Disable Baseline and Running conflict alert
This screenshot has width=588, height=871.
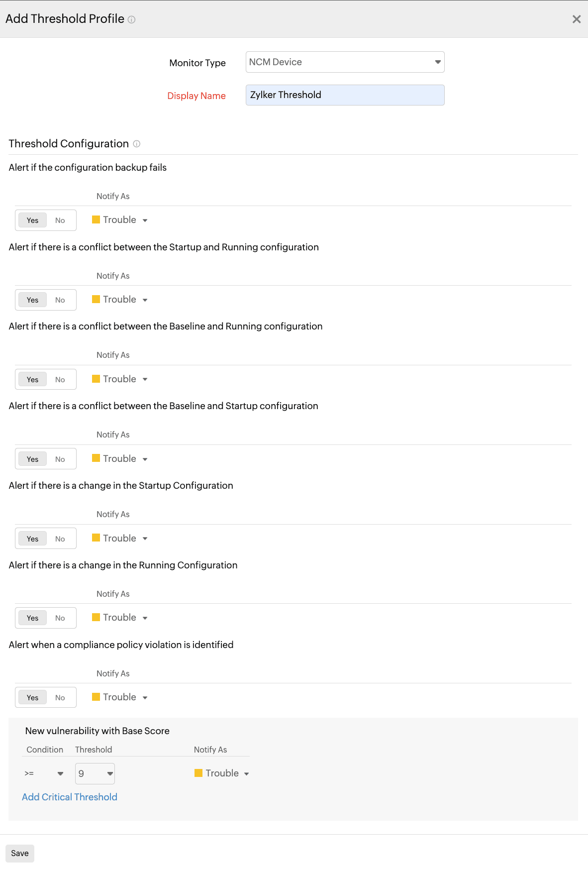coord(60,379)
